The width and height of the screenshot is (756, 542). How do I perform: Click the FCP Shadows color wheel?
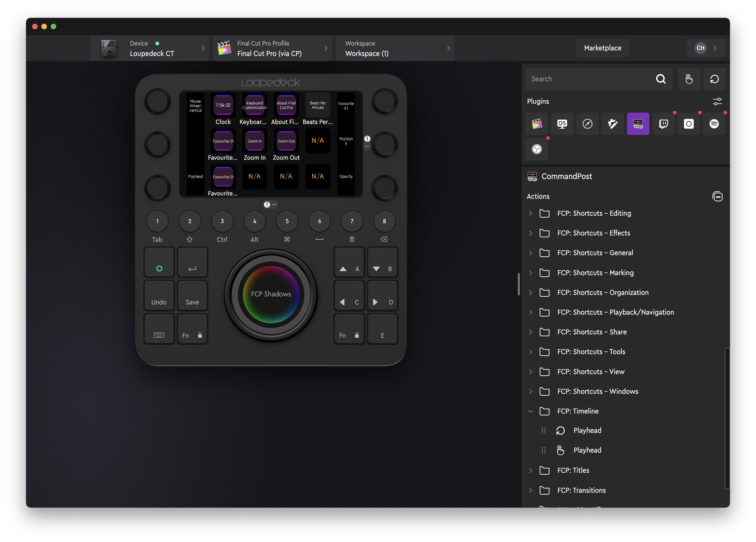click(271, 294)
